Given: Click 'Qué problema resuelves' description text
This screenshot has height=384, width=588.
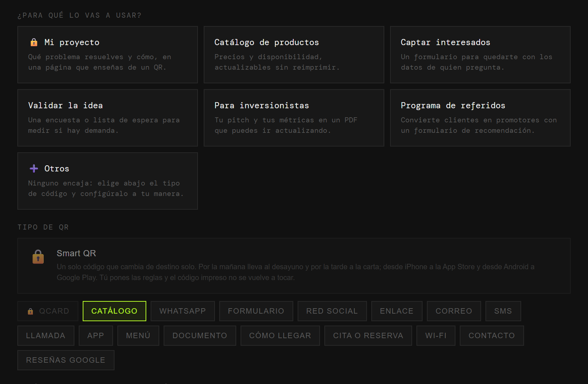Looking at the screenshot, I should (x=100, y=62).
